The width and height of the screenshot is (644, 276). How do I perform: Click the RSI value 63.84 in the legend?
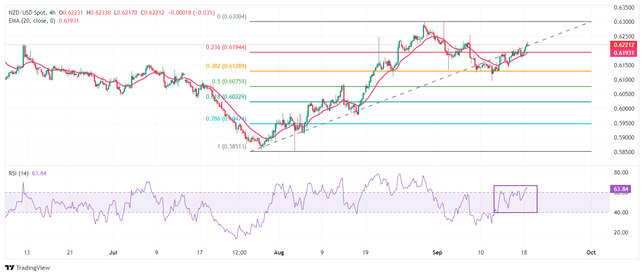click(39, 173)
